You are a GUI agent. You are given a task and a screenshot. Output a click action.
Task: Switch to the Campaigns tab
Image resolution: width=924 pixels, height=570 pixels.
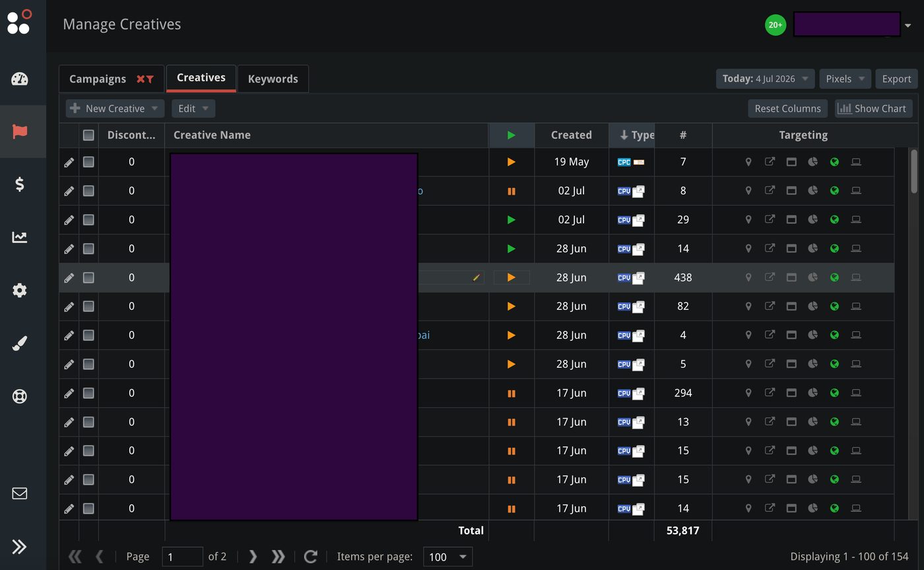[x=112, y=79]
